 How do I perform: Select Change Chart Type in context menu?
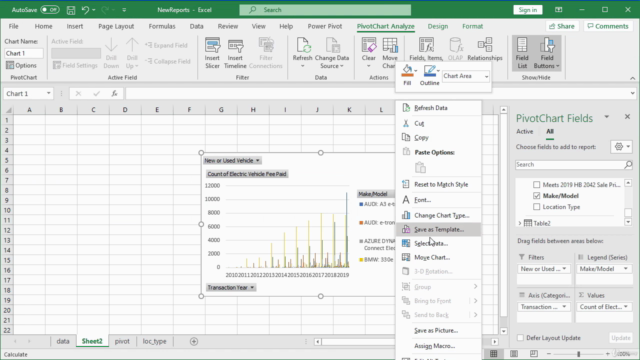click(438, 215)
